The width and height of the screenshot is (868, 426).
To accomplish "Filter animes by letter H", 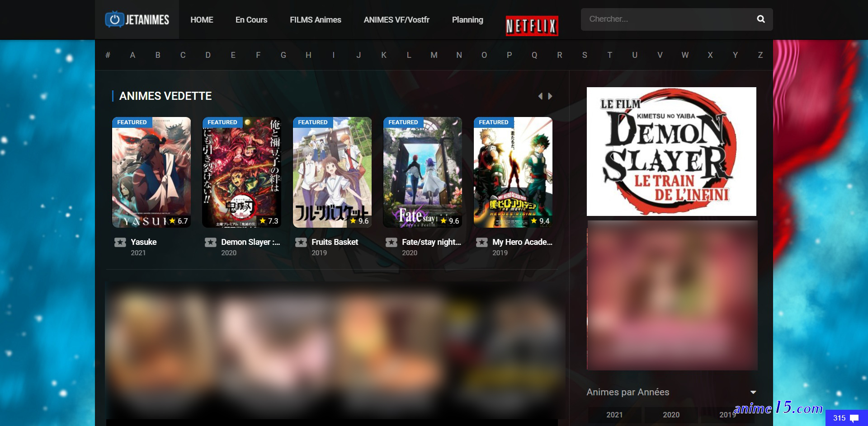I will 308,55.
